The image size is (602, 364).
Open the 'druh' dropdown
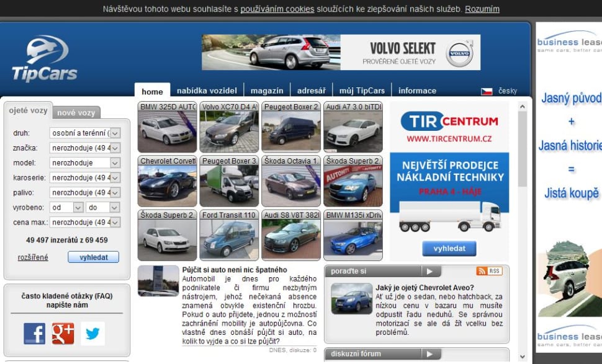(x=85, y=133)
